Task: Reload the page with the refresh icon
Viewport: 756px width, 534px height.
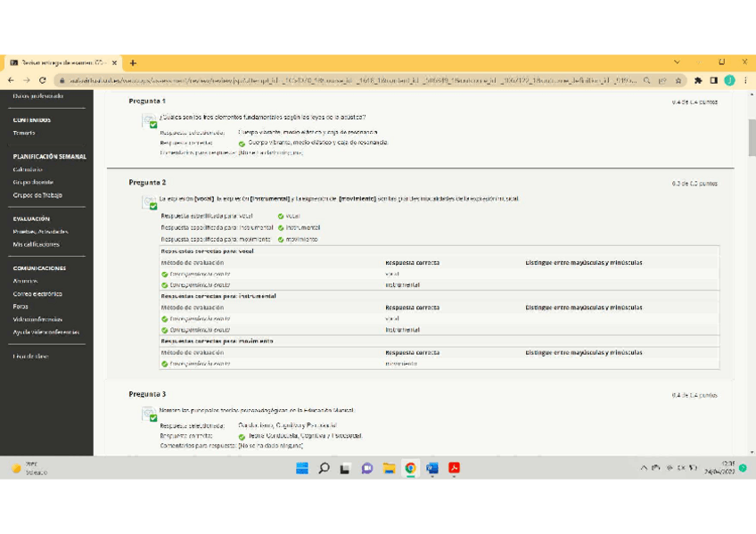Action: click(44, 80)
